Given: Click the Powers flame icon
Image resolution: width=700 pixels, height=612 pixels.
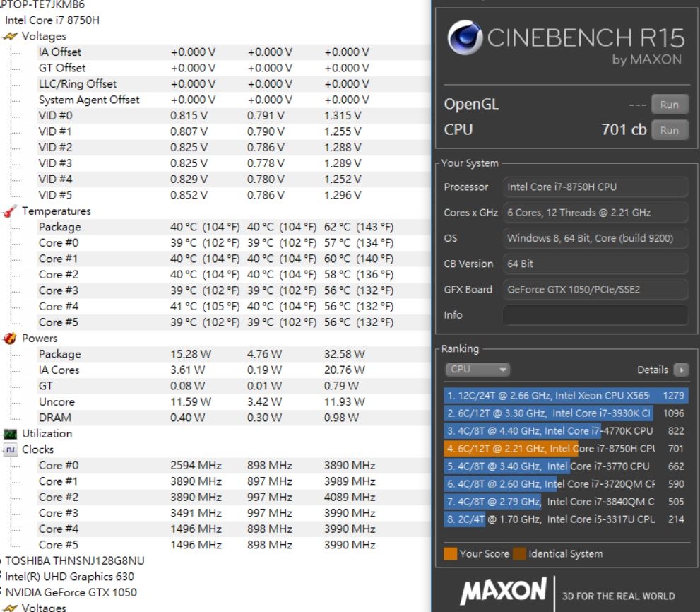Looking at the screenshot, I should click(10, 339).
